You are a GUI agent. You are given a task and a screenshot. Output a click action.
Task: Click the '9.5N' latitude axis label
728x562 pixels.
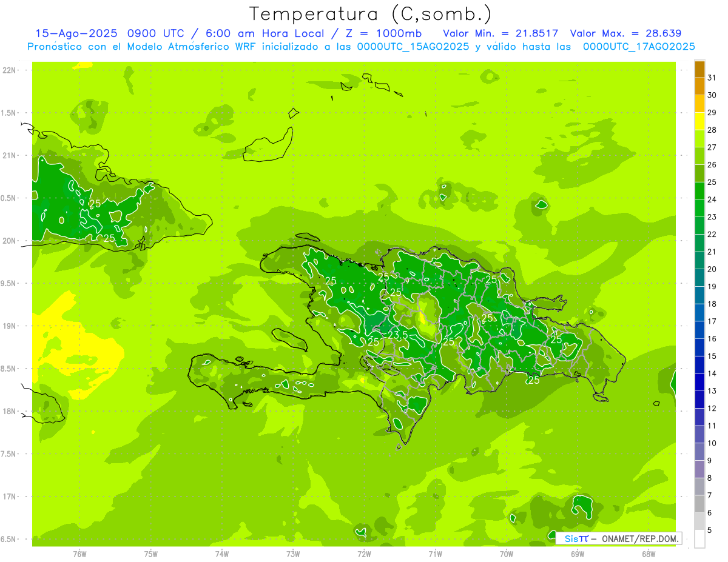pos(9,283)
